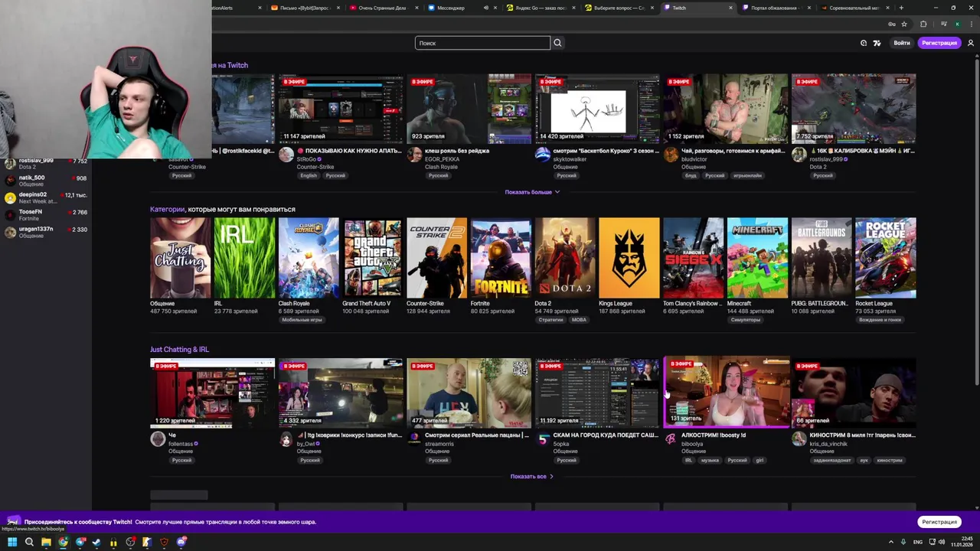This screenshot has width=980, height=551.
Task: Click the Мобильные игры tag
Action: pos(302,320)
